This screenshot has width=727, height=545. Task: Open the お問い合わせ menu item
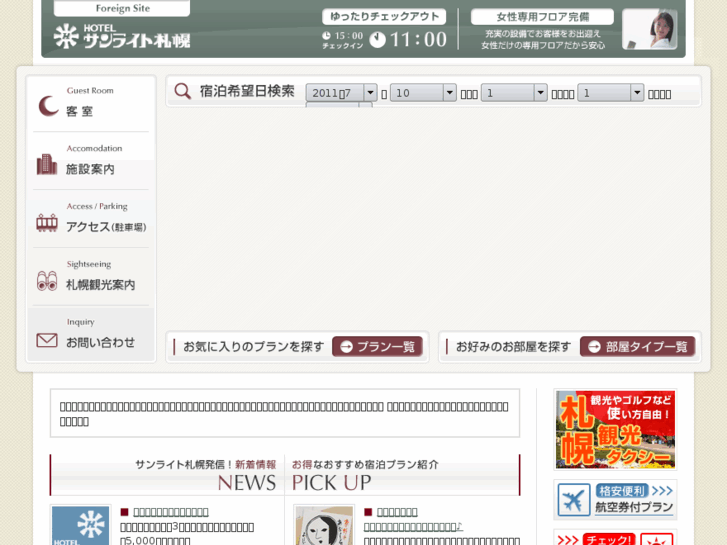click(x=91, y=334)
